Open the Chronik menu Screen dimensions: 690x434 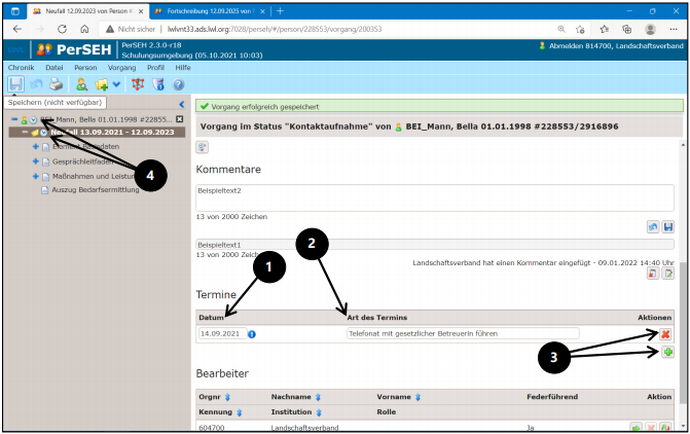pos(21,67)
